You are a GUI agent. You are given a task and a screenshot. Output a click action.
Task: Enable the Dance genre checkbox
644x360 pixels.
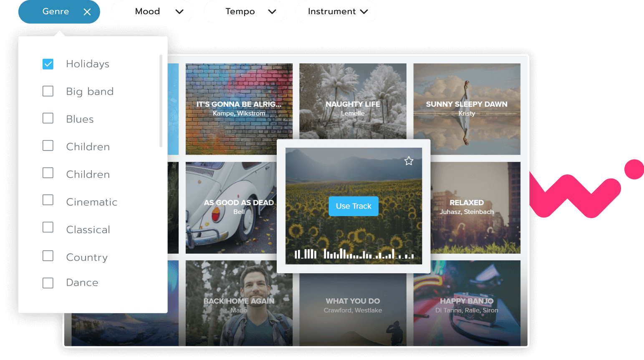(48, 283)
